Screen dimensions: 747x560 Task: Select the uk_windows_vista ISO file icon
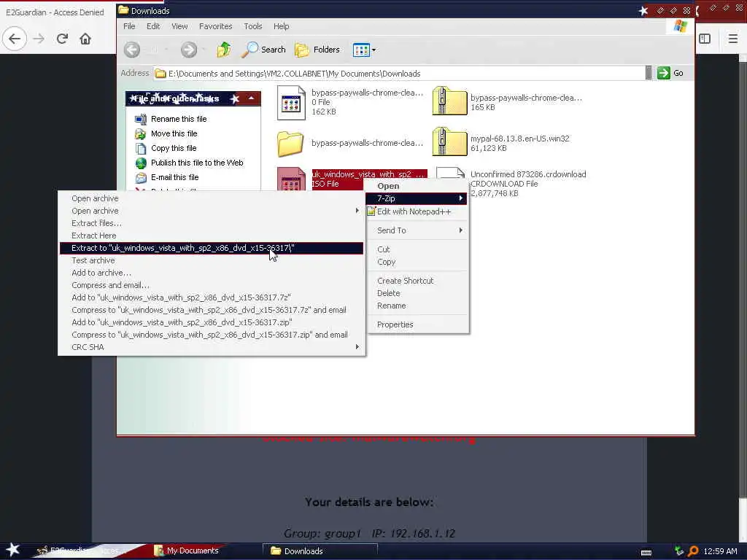(x=291, y=179)
